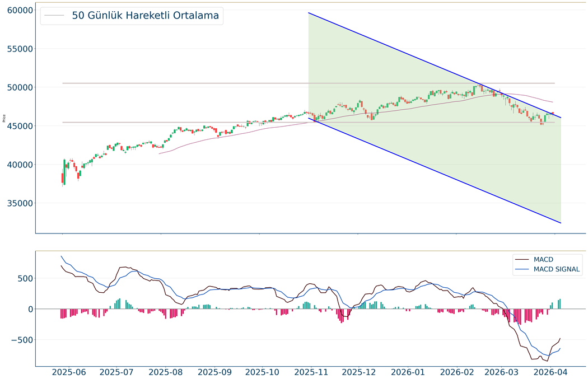Click the blue MACD SIGNAL legend line sample
The width and height of the screenshot is (588, 379).
pyautogui.click(x=522, y=270)
